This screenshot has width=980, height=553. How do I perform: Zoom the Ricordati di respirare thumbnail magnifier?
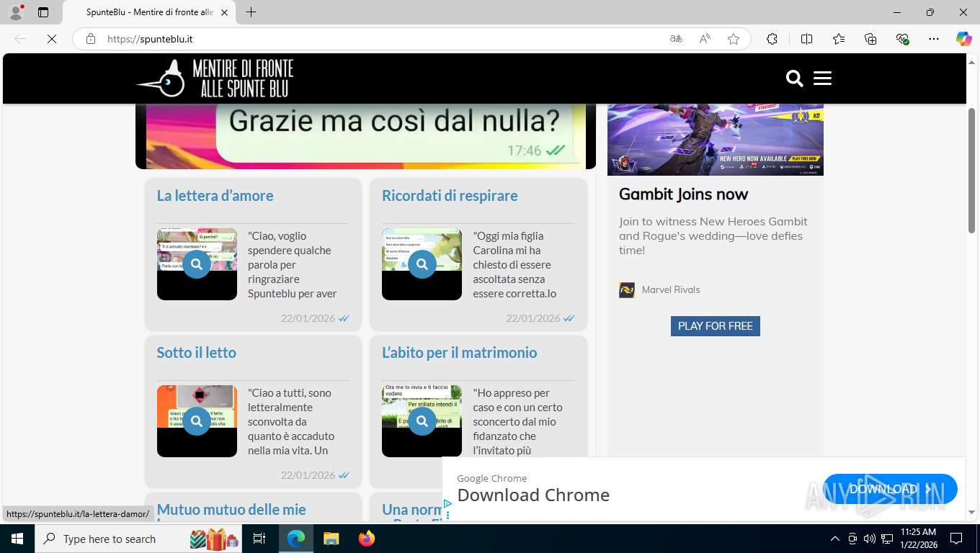click(422, 264)
